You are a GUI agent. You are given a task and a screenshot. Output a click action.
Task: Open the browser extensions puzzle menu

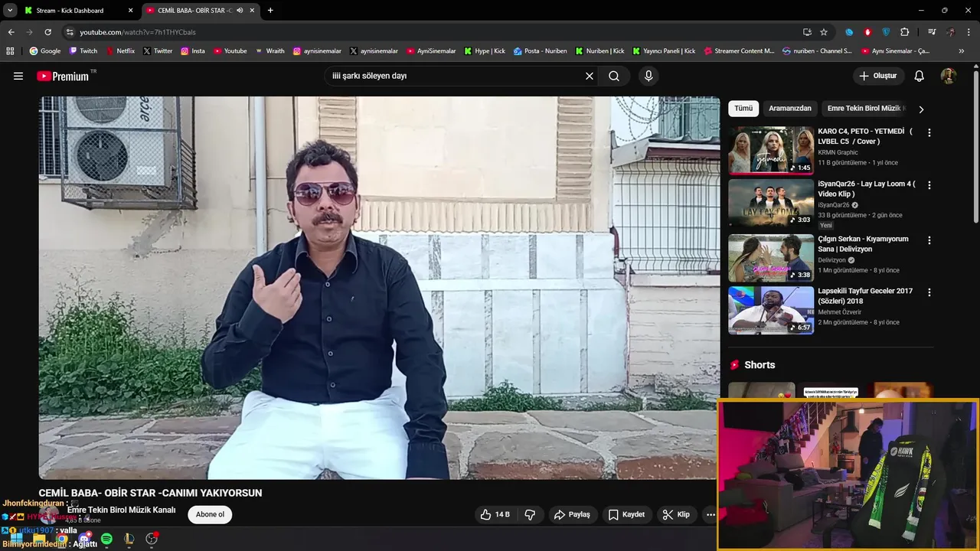[x=905, y=32]
